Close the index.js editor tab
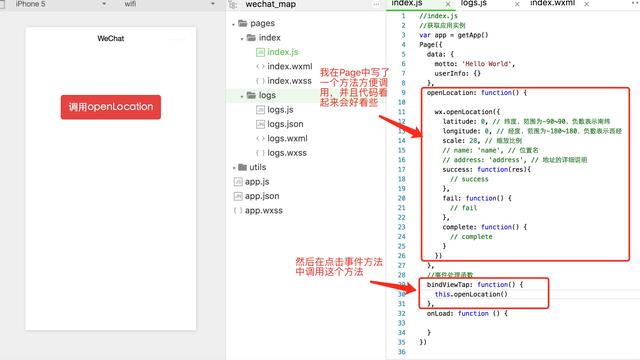 click(x=448, y=4)
